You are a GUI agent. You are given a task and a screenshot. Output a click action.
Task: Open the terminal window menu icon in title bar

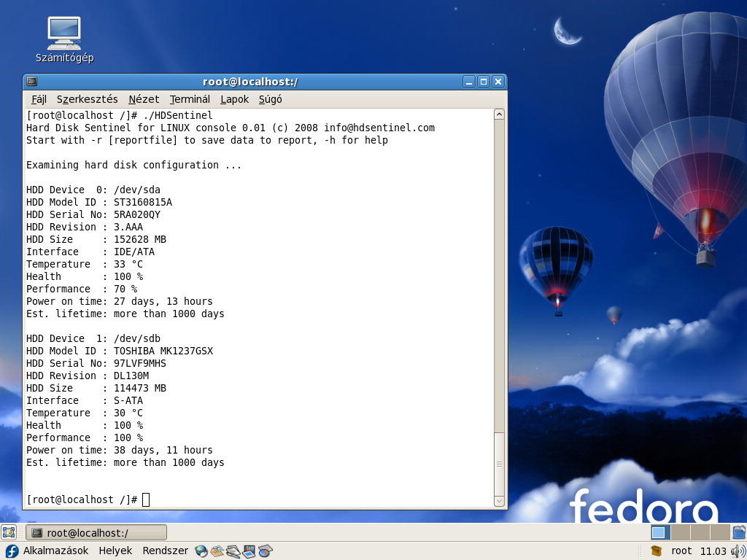point(32,82)
